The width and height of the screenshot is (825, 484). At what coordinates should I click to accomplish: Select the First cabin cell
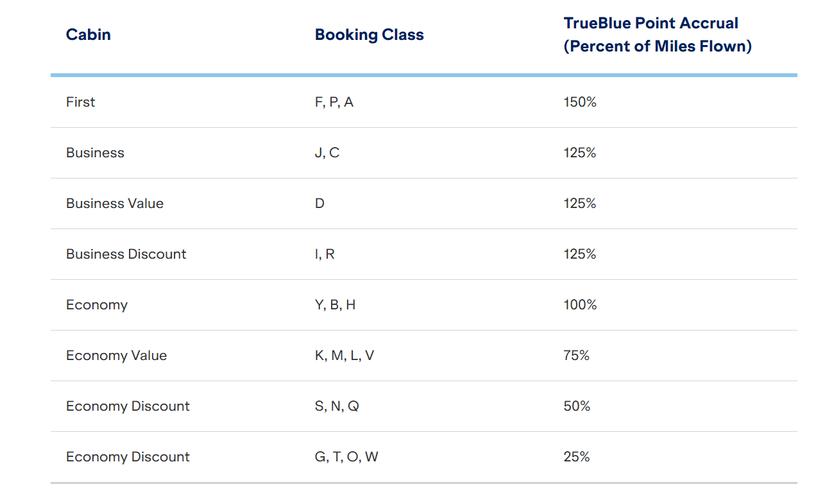[x=81, y=102]
